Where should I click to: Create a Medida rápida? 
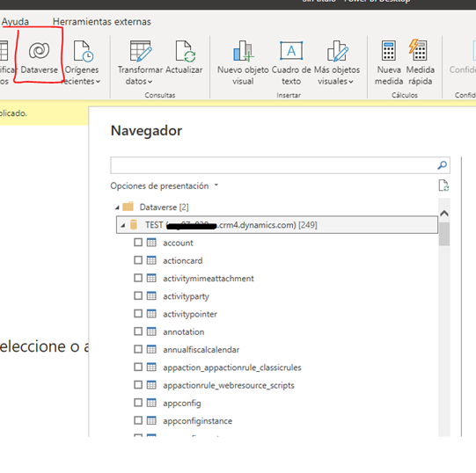pyautogui.click(x=421, y=63)
